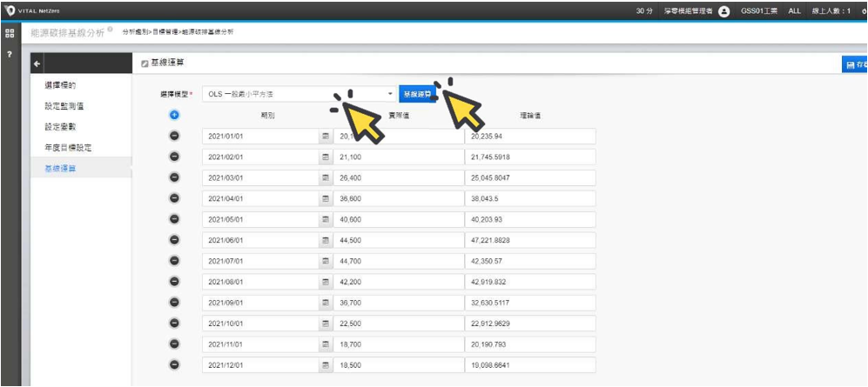Click the question mark help icon
Image resolution: width=868 pixels, height=387 pixels.
pos(10,56)
